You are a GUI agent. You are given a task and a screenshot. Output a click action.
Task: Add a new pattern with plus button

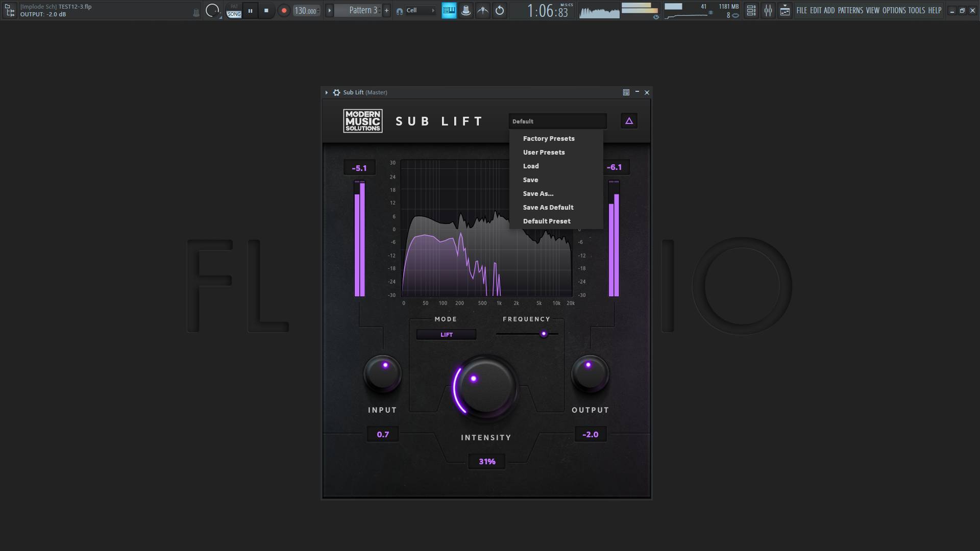click(386, 10)
